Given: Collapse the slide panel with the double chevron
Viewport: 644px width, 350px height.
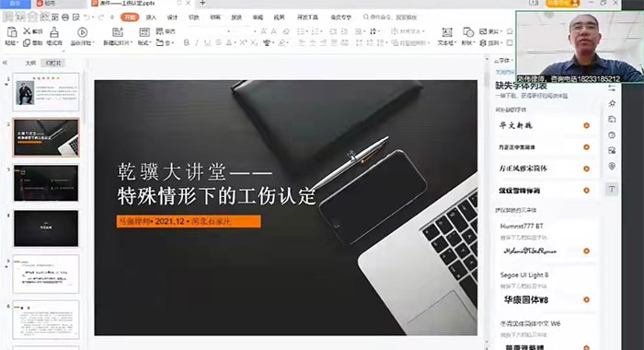Looking at the screenshot, I should pos(5,63).
